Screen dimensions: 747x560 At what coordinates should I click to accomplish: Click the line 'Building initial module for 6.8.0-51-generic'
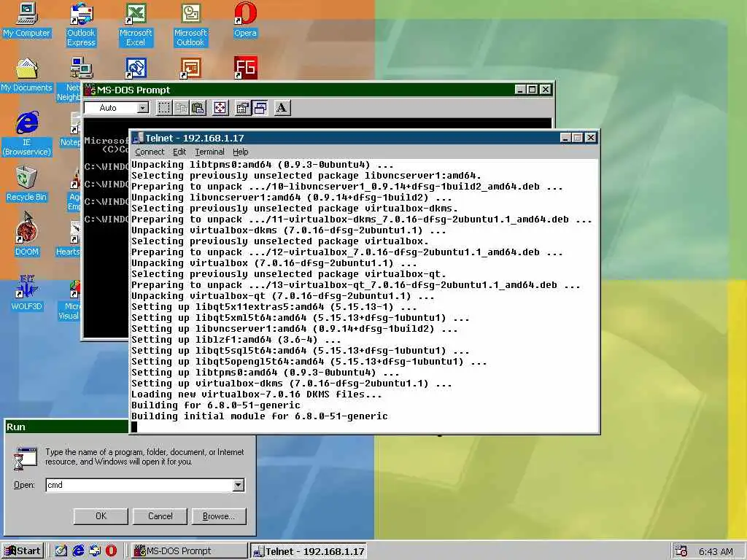pyautogui.click(x=260, y=416)
